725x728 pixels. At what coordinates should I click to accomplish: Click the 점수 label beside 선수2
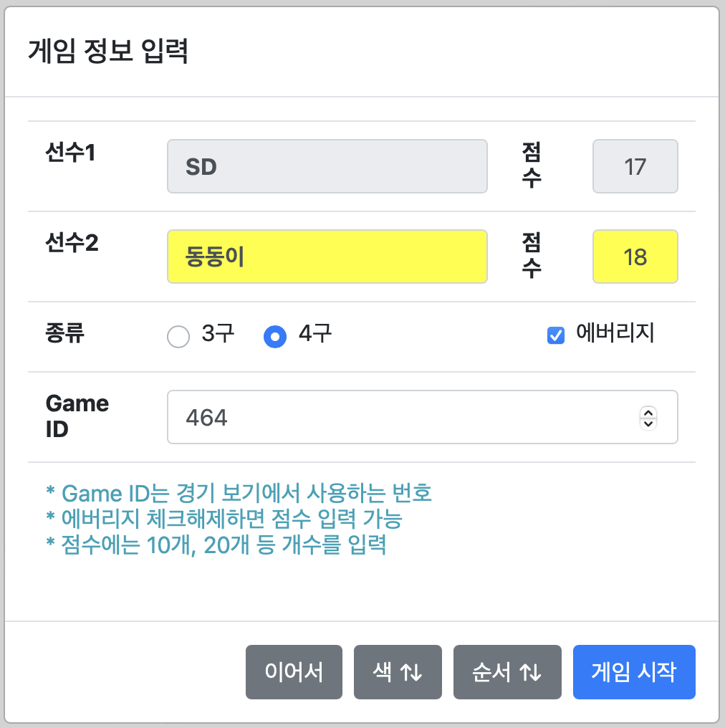[534, 256]
